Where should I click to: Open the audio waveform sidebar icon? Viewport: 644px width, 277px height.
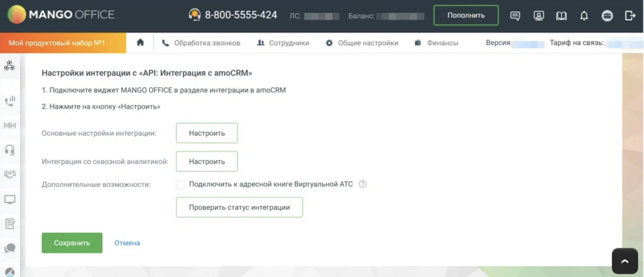coord(10,125)
